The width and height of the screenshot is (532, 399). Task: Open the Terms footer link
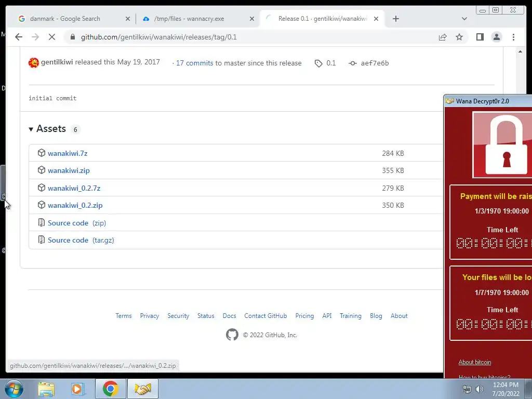pyautogui.click(x=124, y=315)
